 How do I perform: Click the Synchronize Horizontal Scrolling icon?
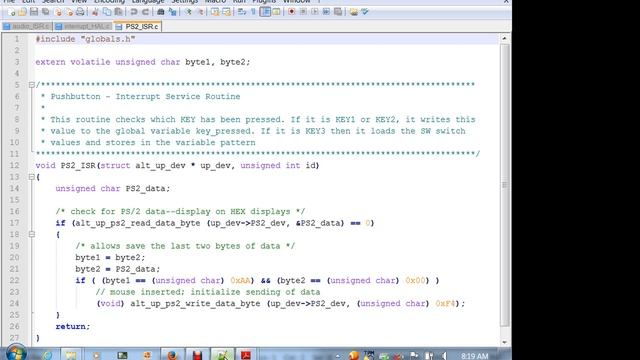coord(227,12)
